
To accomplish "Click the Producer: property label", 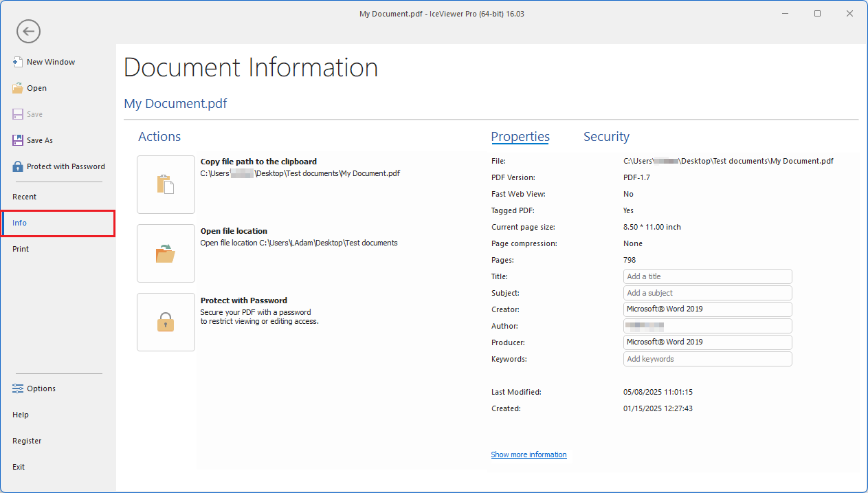I will 508,342.
